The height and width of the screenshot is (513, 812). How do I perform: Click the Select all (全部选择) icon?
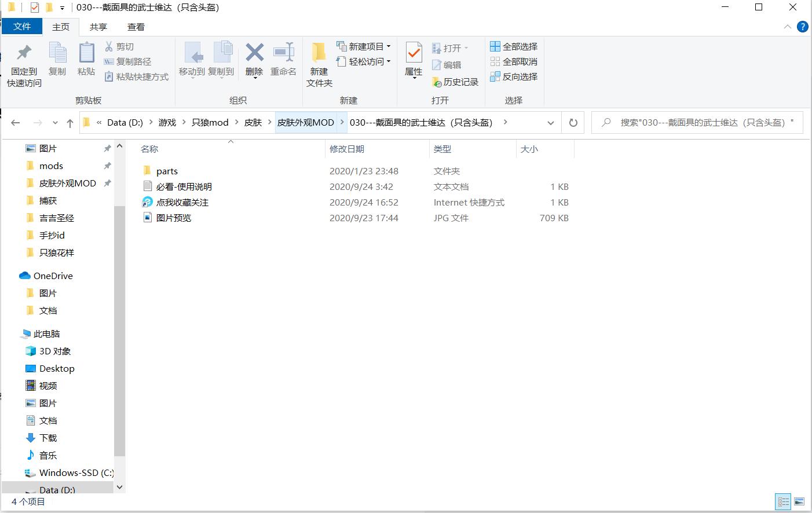(495, 46)
